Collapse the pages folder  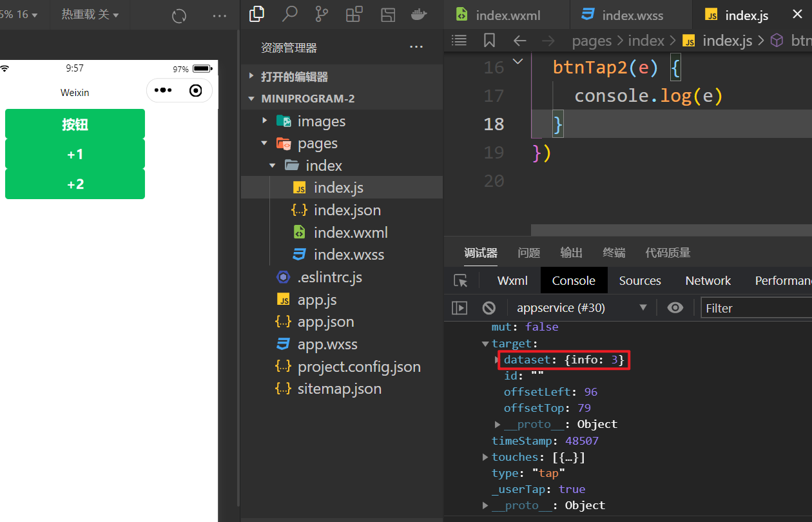tap(342, 143)
